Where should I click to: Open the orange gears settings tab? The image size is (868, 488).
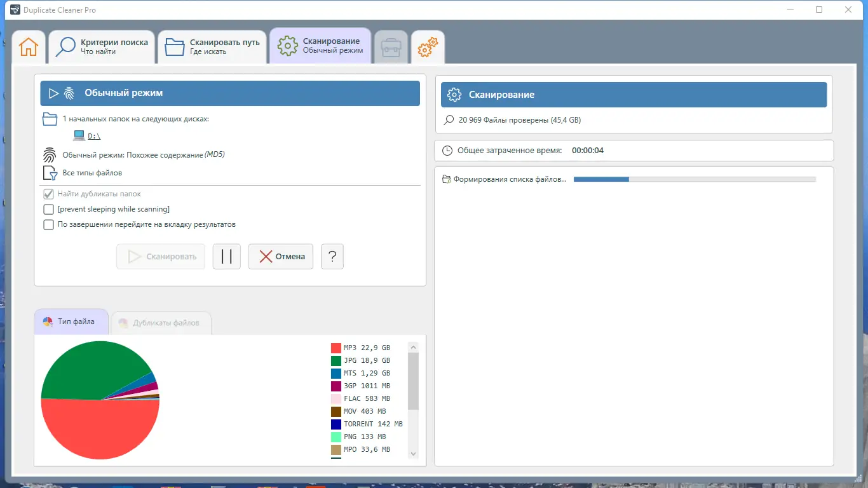click(428, 47)
